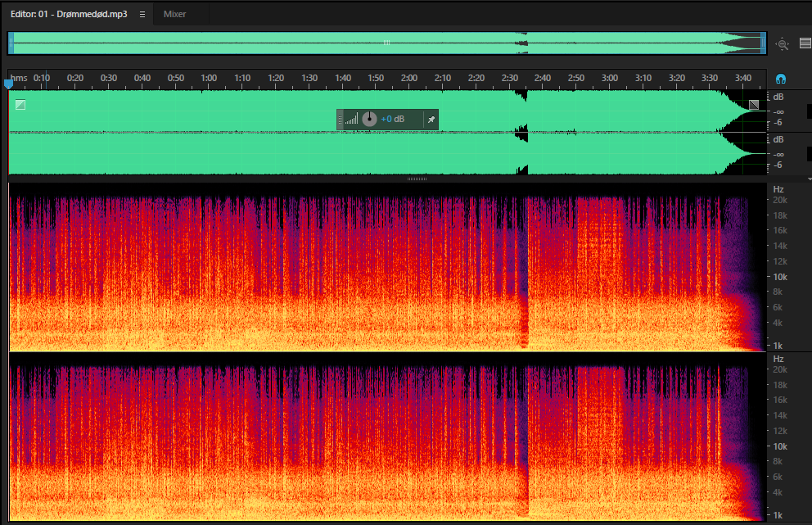Viewport: 812px width, 525px height.
Task: Click the striped list icon beside zoom navigator
Action: coord(805,43)
